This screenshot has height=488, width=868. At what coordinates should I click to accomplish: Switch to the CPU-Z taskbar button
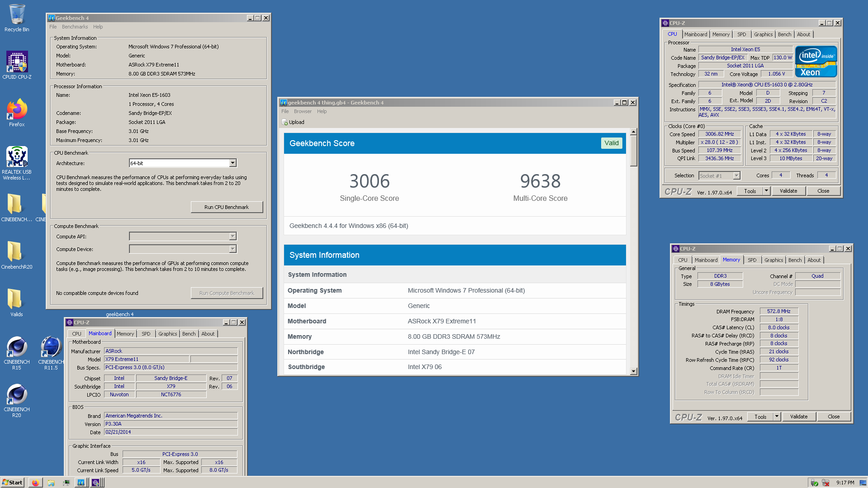95,483
